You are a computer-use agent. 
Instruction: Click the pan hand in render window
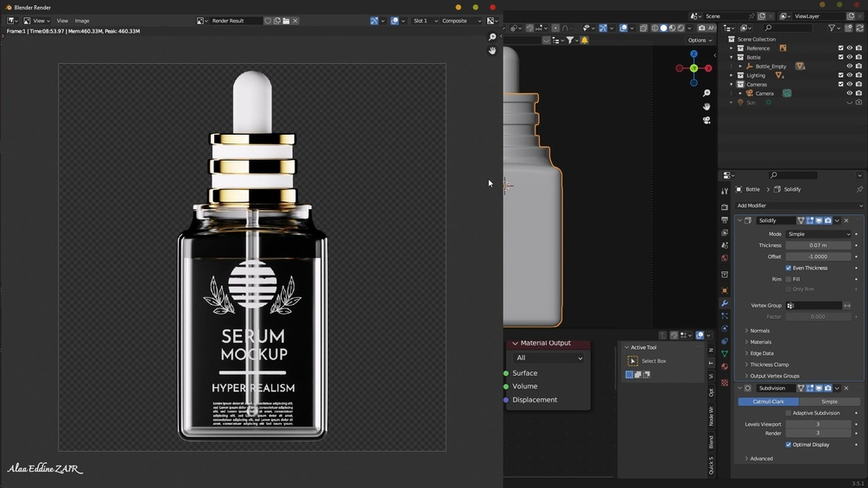click(492, 50)
